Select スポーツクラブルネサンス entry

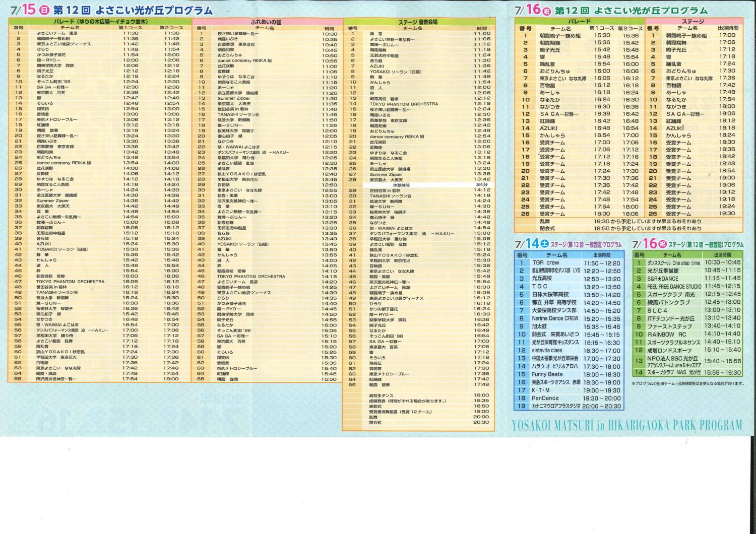pos(674,342)
